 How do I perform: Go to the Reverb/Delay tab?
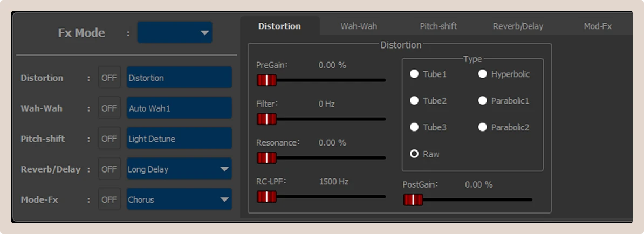click(518, 26)
